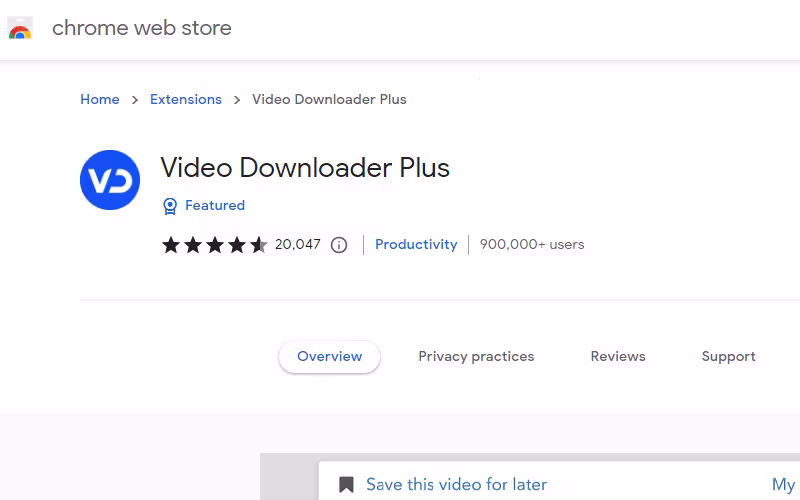800x500 pixels.
Task: Click Save this video for later text
Action: pyautogui.click(x=456, y=484)
